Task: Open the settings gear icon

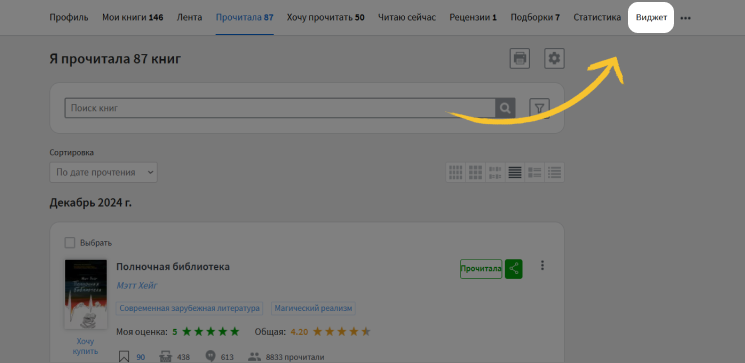Action: (x=554, y=58)
